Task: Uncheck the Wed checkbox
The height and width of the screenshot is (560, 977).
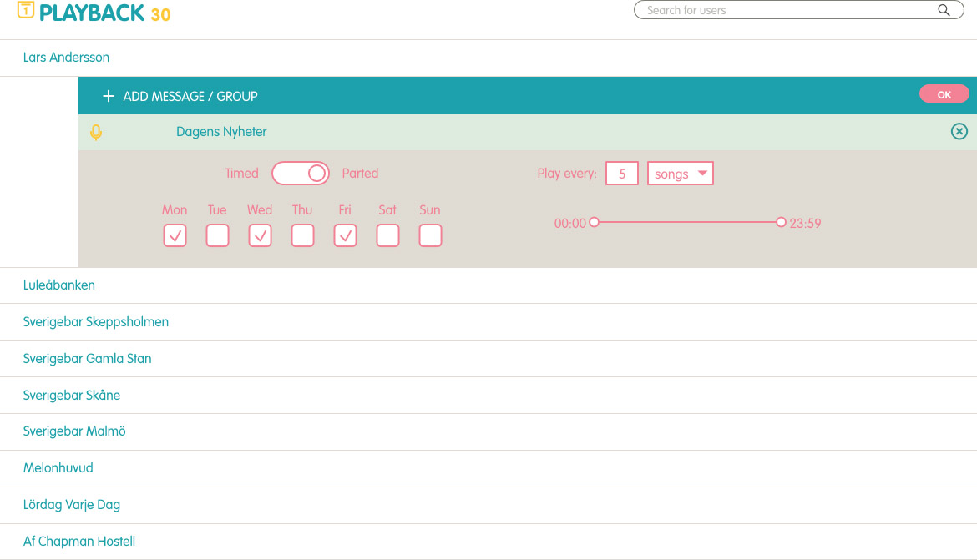Action: pos(260,235)
